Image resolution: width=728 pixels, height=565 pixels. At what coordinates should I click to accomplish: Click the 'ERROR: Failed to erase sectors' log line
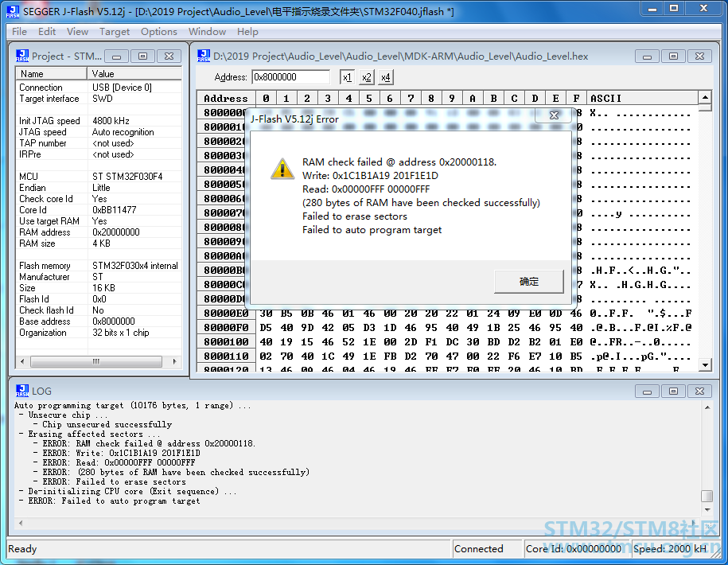coord(115,481)
